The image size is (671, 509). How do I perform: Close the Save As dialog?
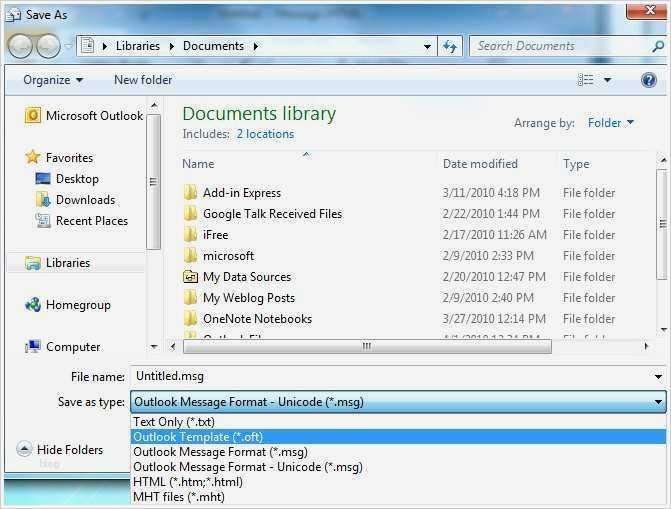click(649, 11)
